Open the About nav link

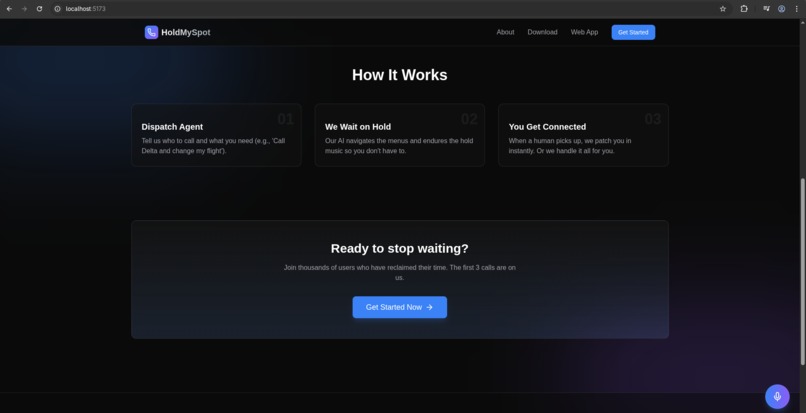pos(505,32)
